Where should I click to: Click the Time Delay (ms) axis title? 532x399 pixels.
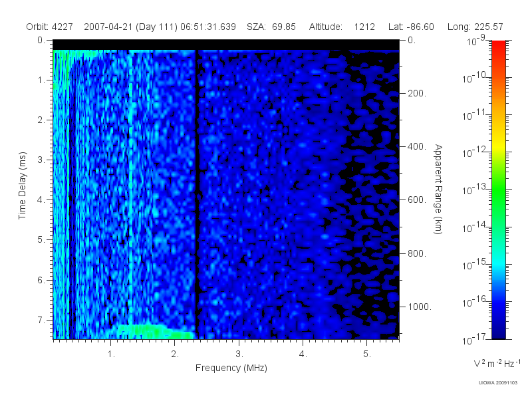tap(22, 186)
